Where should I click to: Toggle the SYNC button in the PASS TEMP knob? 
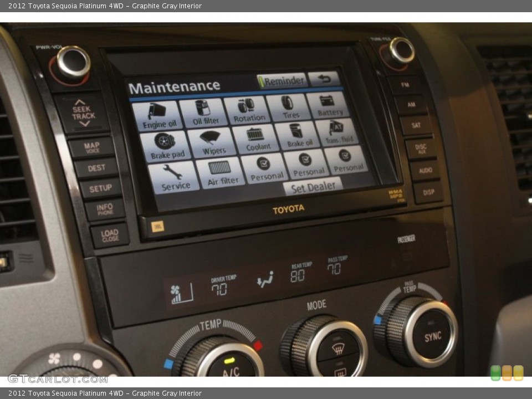coord(432,336)
